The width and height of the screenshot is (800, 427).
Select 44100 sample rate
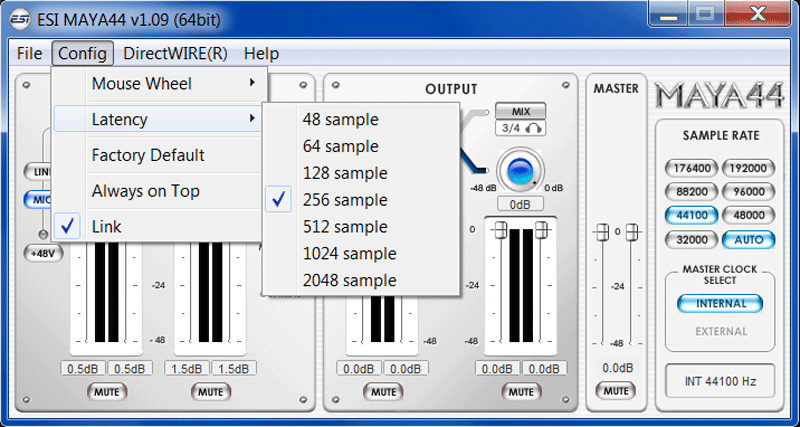pyautogui.click(x=691, y=215)
